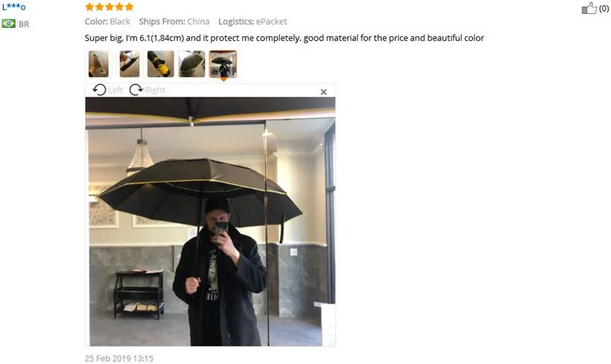Click the thumbs-up helpful icon
Screen dimensions: 611x364
point(589,8)
